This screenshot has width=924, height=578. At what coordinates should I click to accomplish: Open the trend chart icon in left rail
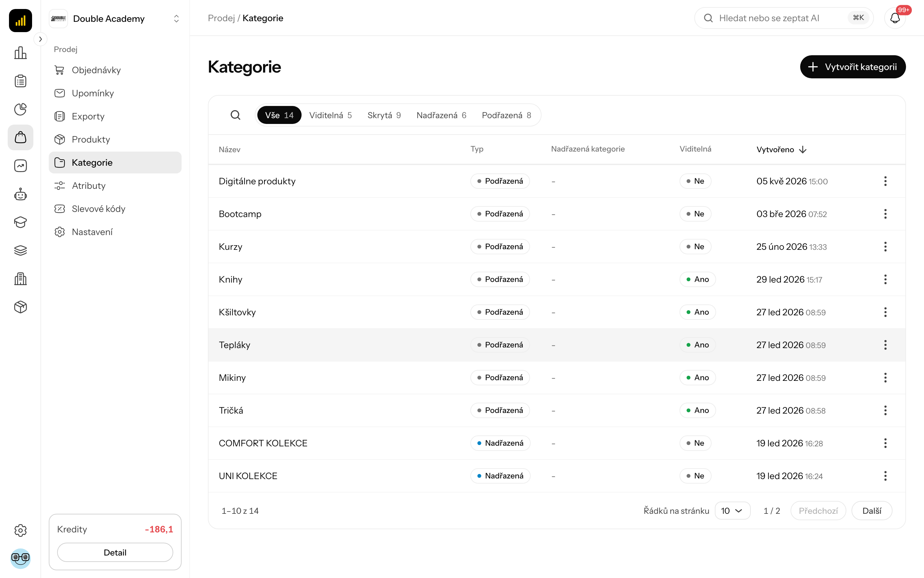[x=20, y=165]
